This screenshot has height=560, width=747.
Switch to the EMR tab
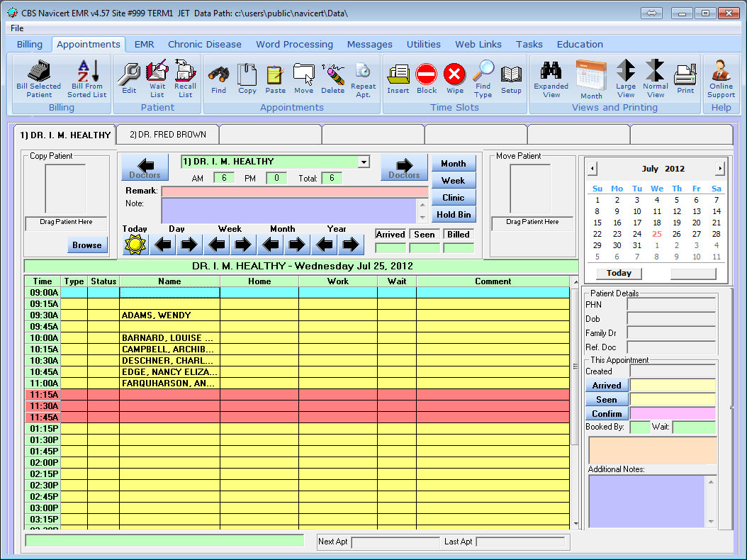(x=144, y=44)
